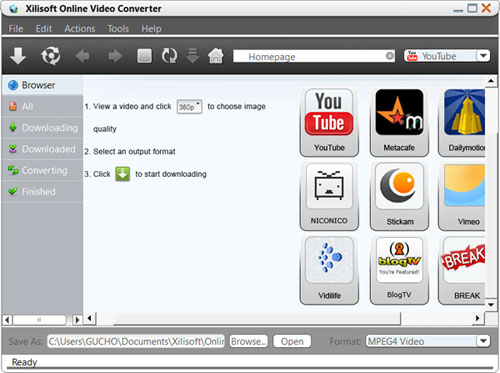Click the site list scroll-up arrow
The image size is (500, 373).
[491, 81]
